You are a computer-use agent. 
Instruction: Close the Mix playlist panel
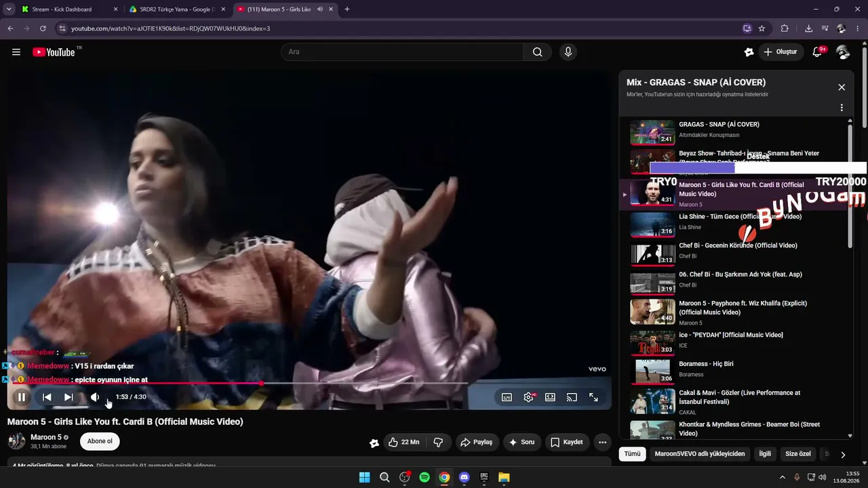tap(842, 87)
